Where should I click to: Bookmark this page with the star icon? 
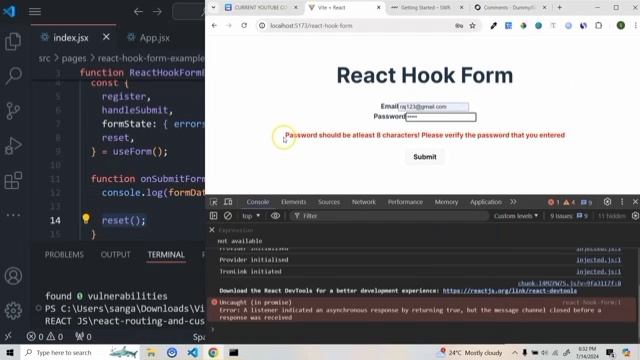pos(473,26)
